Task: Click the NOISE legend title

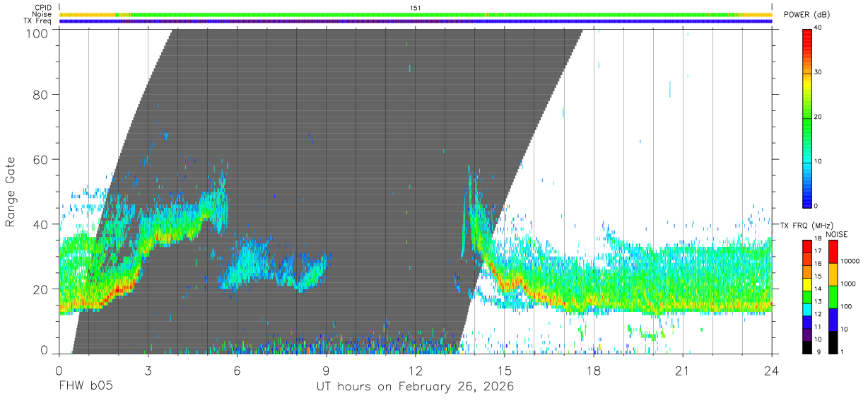Action: tap(837, 234)
